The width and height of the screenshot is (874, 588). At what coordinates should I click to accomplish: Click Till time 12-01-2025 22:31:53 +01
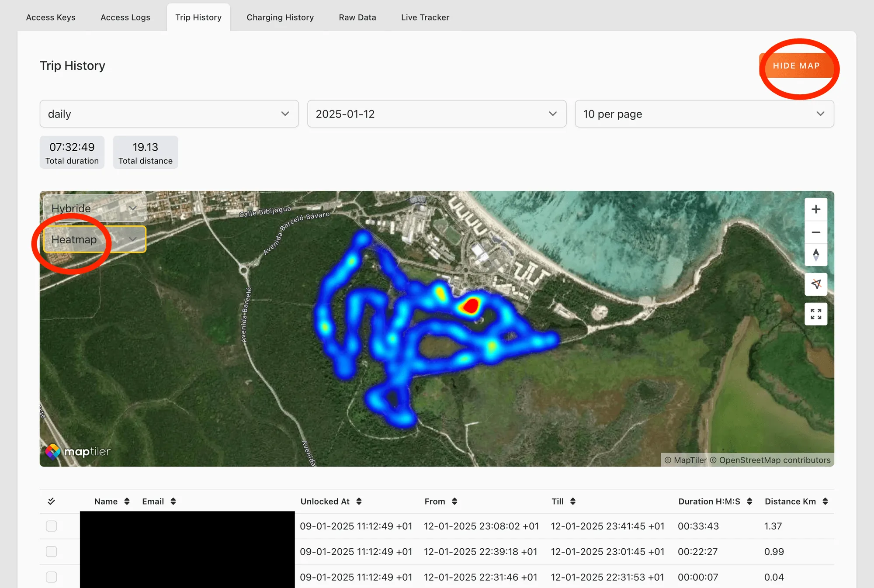pyautogui.click(x=607, y=577)
